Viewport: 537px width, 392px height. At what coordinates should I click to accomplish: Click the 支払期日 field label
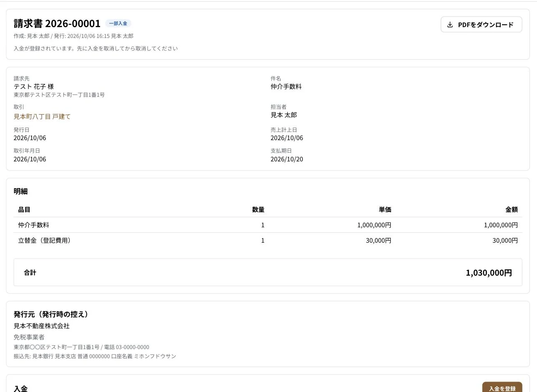(x=281, y=151)
